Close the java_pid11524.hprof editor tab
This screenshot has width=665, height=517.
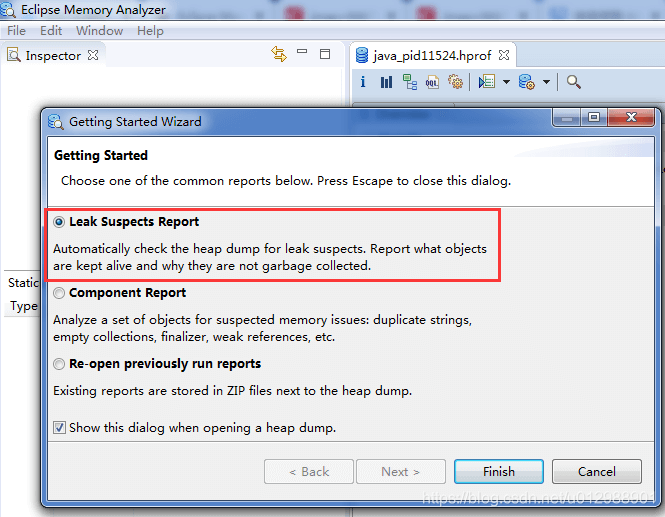(504, 55)
